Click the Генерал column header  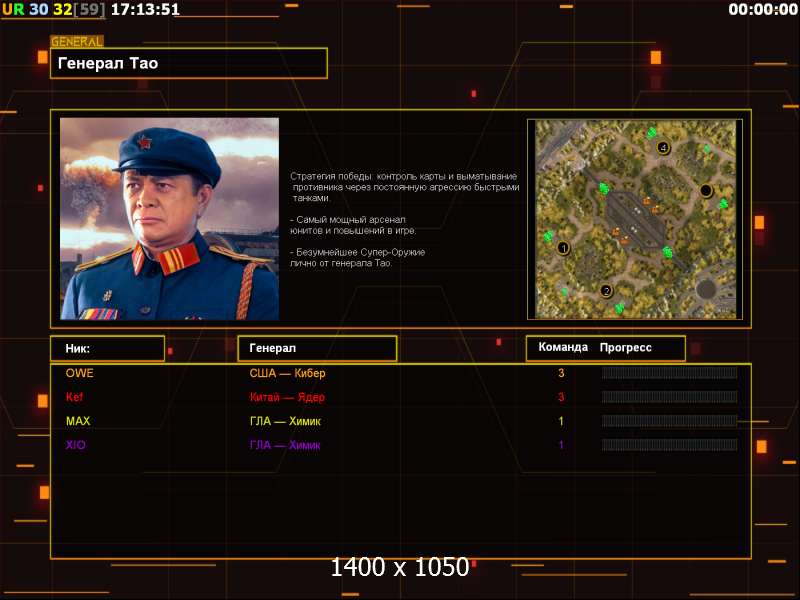click(316, 348)
